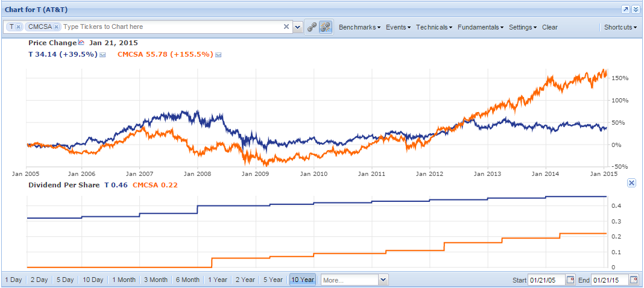Select the 1 Year range
This screenshot has height=288, width=644.
217,280
